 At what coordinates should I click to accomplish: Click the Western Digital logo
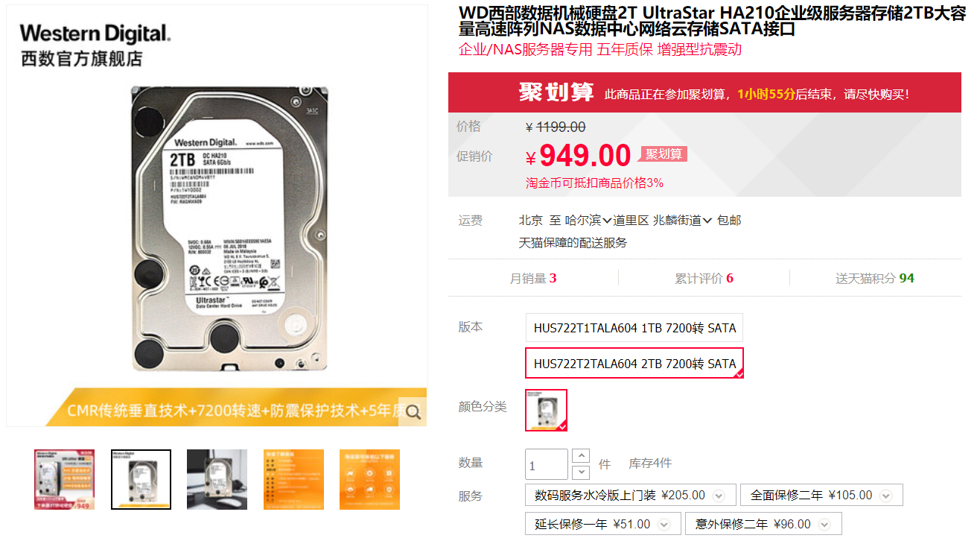click(x=95, y=33)
